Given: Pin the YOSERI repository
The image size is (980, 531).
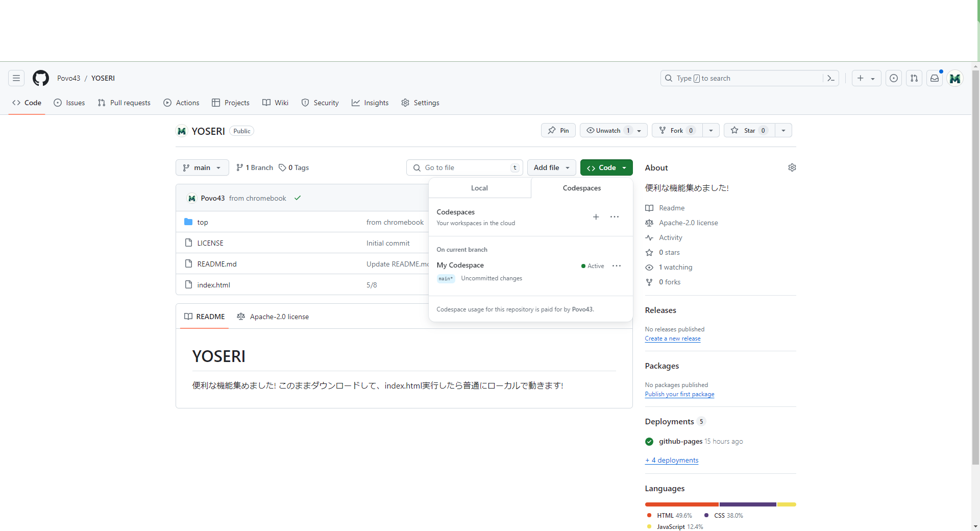Looking at the screenshot, I should (558, 130).
